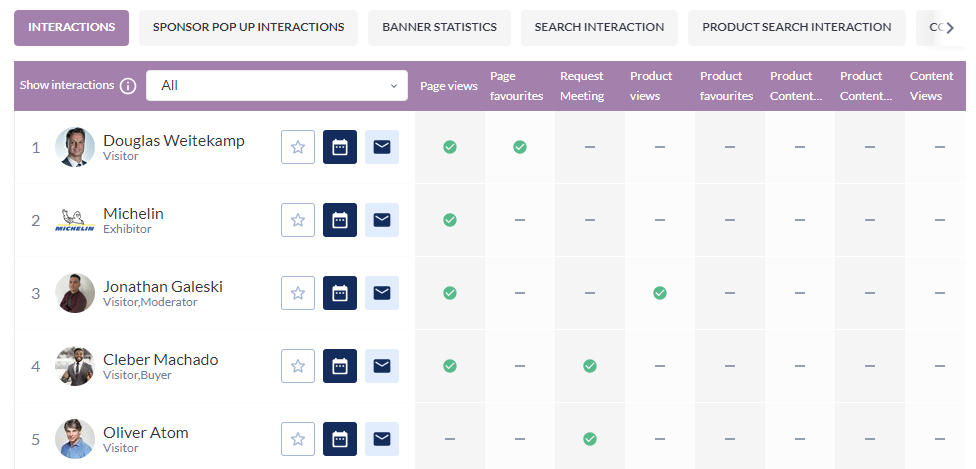Click the envelope icon for Douglas Weitekamp
This screenshot has height=469, width=976.
pos(381,147)
